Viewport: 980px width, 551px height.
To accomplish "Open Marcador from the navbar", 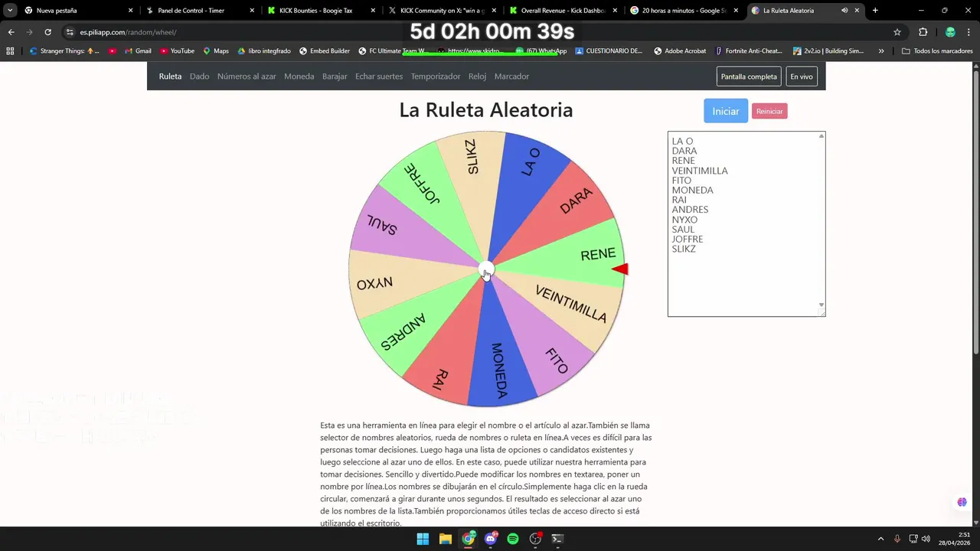I will [511, 77].
